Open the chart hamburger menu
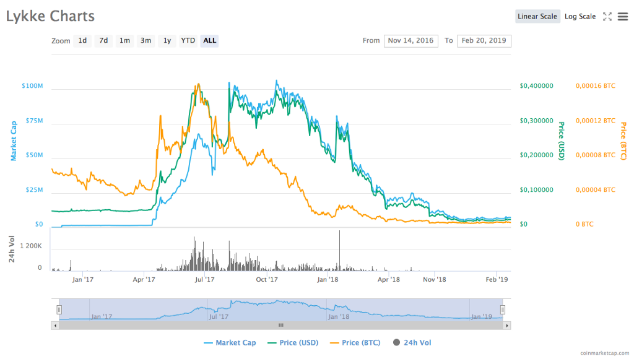The image size is (634, 364). coord(623,17)
